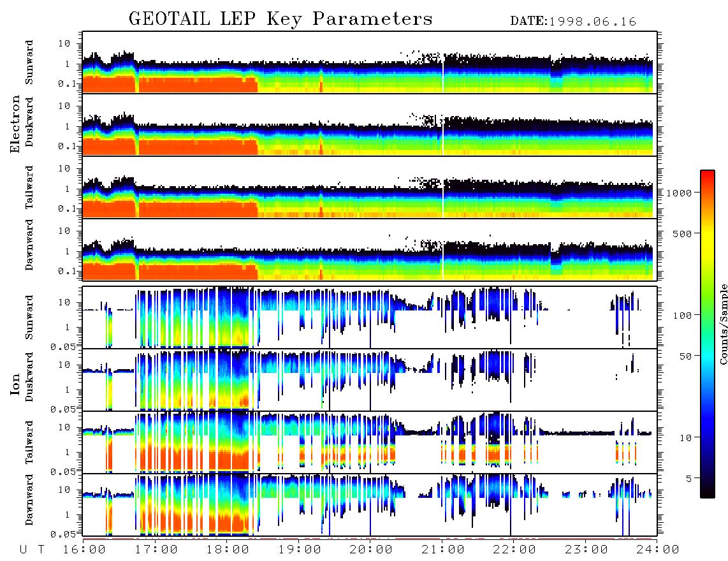Click the Ion Sunward spectrogram panel
This screenshot has width=728, height=561.
(x=370, y=317)
